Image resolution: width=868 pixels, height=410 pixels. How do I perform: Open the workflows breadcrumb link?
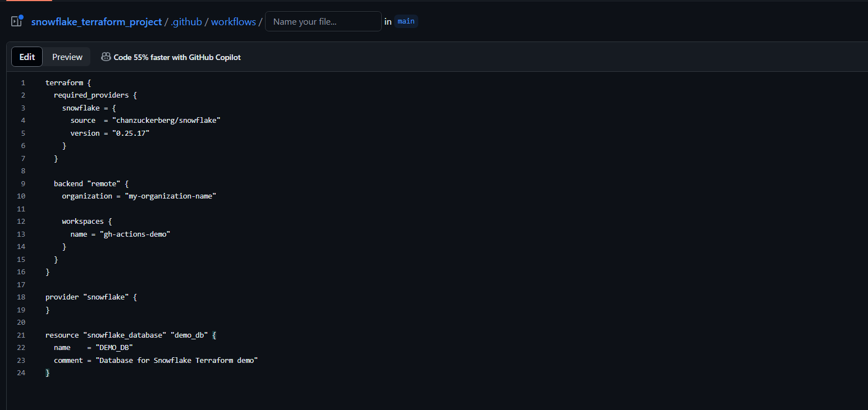click(x=233, y=21)
